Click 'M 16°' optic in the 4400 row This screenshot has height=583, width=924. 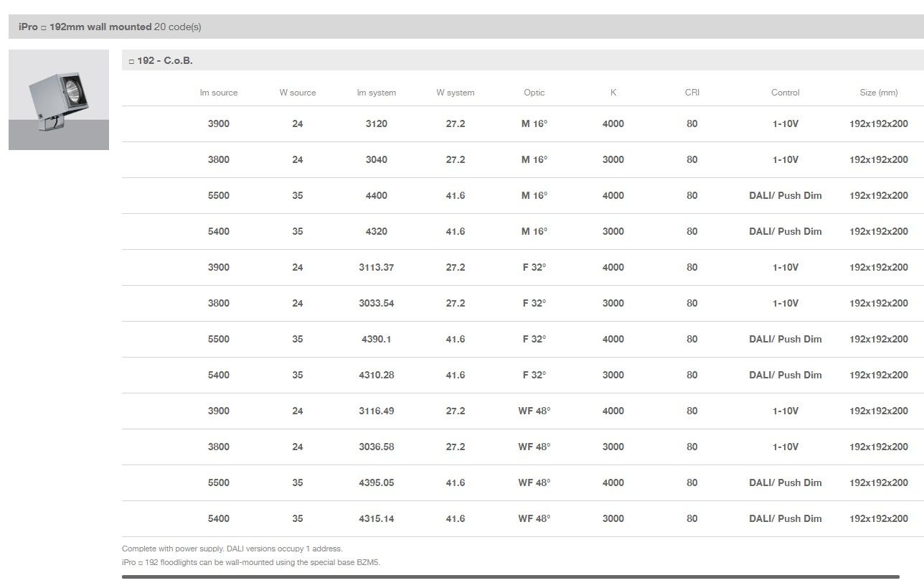534,195
